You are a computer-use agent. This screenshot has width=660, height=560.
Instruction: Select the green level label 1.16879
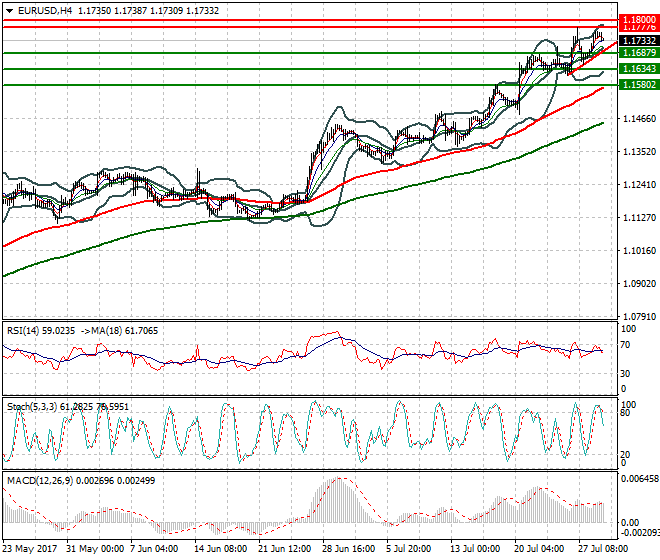tap(639, 53)
